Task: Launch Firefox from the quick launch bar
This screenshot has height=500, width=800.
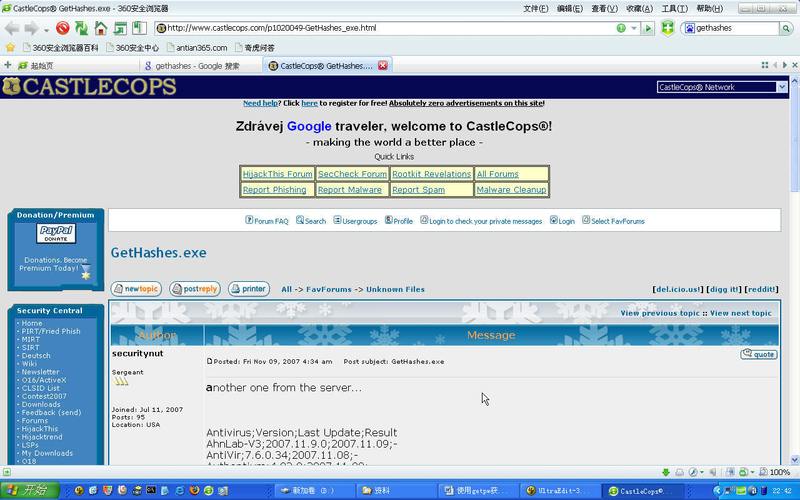Action: click(x=194, y=490)
